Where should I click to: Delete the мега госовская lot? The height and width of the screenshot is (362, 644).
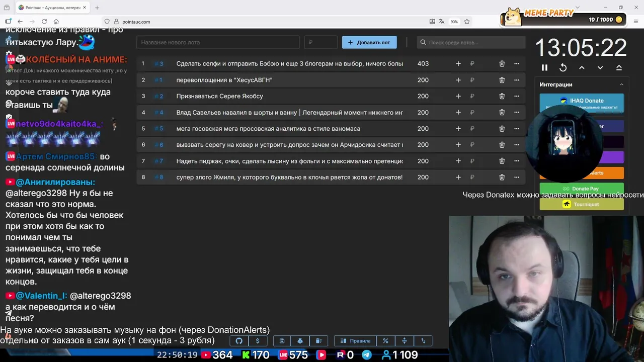tap(502, 129)
